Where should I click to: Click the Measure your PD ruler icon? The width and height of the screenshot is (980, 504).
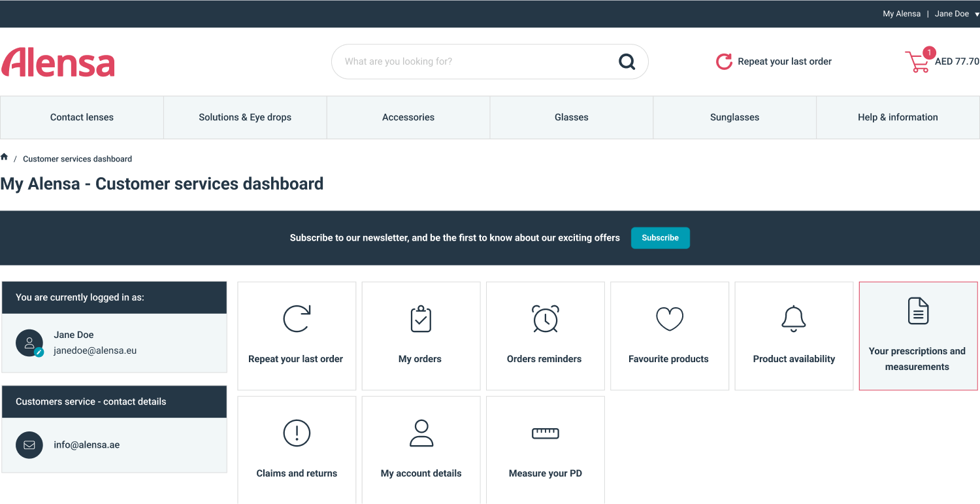(x=546, y=433)
